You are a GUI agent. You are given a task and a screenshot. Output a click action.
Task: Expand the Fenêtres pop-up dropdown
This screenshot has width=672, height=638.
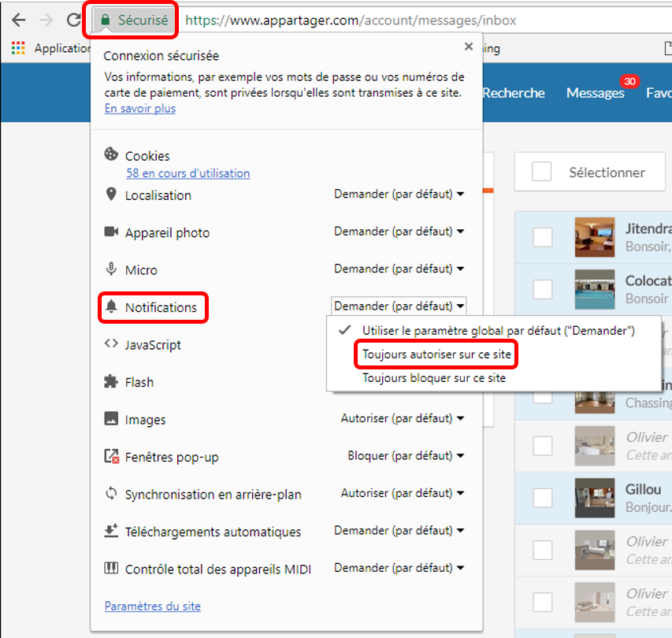pos(406,456)
